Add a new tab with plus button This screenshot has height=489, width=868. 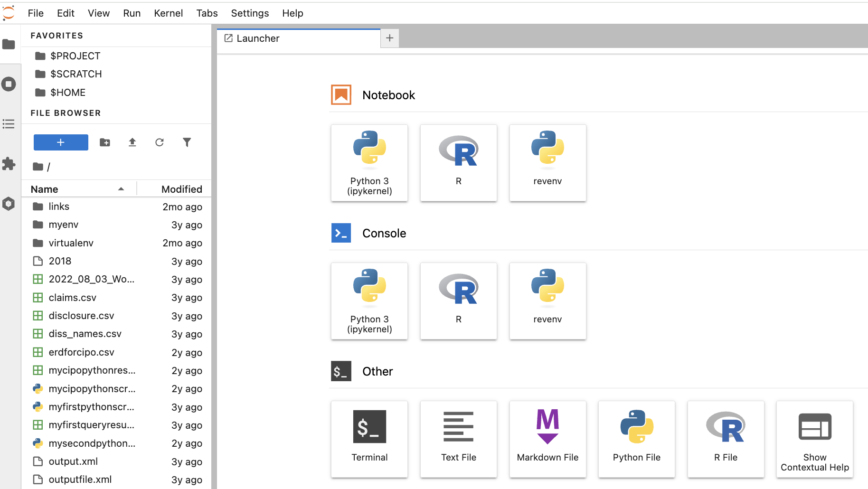(x=389, y=38)
